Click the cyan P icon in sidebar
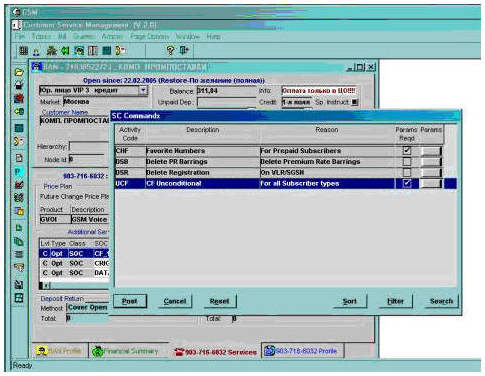The image size is (485, 376). (18, 172)
